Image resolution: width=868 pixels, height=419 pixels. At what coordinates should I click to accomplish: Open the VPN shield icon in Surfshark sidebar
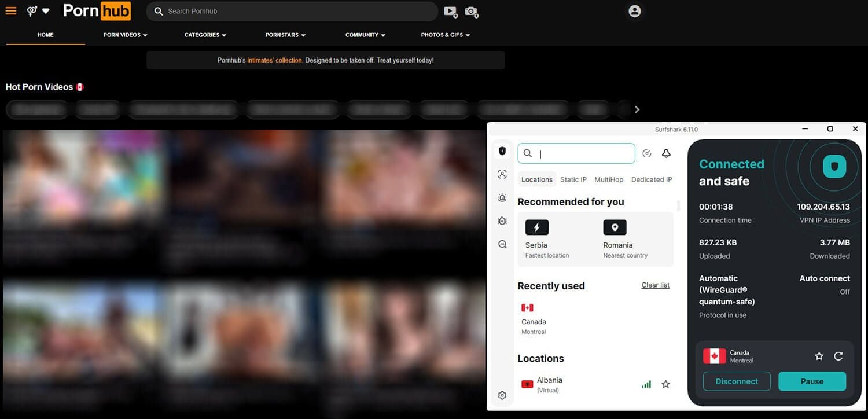[x=502, y=151]
